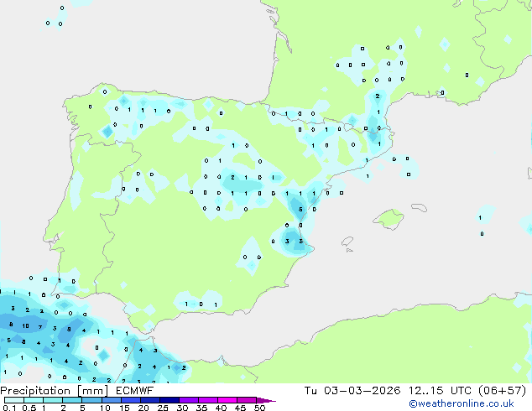The image size is (532, 411).
Task: Click the '10' precipitation value southwest of Portugal
Action: coord(25,326)
